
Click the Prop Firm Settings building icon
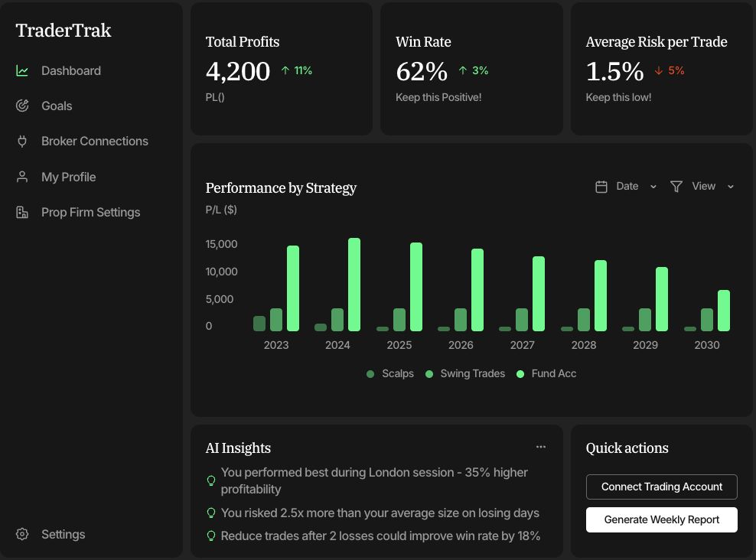point(22,212)
